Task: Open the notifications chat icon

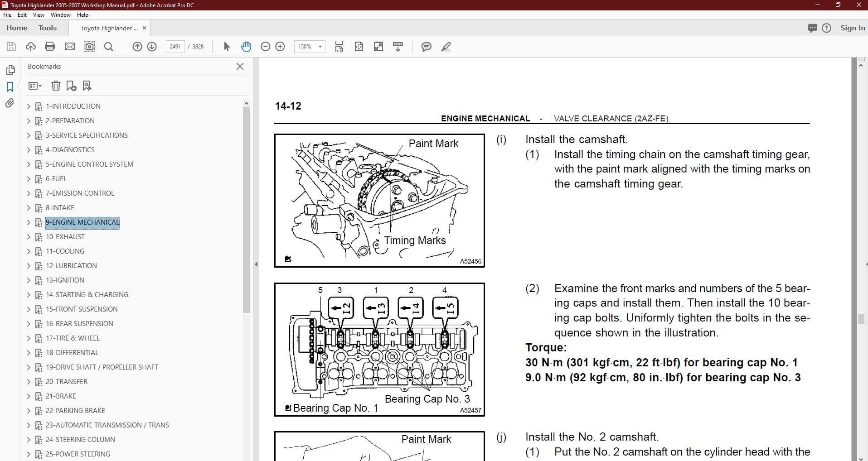Action: 812,28
